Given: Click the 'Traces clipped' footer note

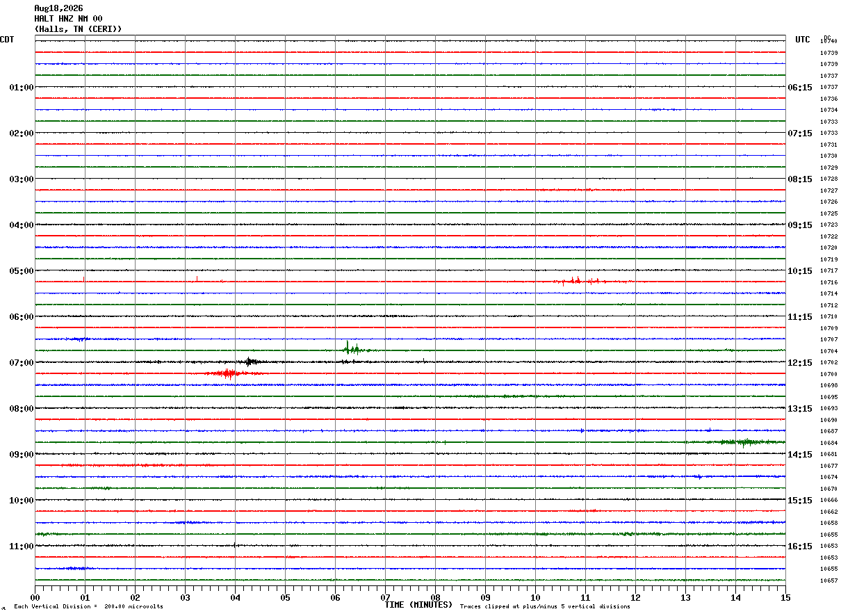Looking at the screenshot, I should point(545,606).
